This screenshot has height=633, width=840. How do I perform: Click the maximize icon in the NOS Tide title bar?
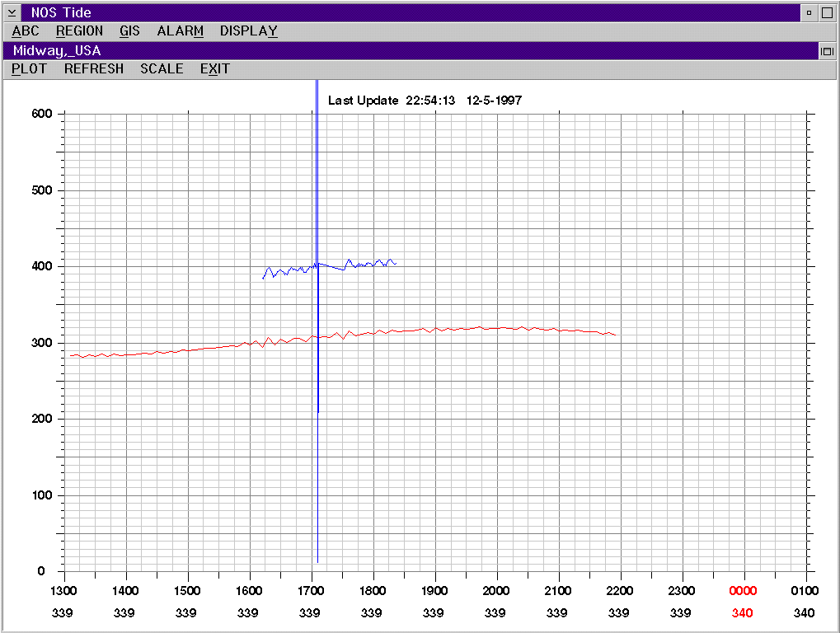[x=827, y=12]
